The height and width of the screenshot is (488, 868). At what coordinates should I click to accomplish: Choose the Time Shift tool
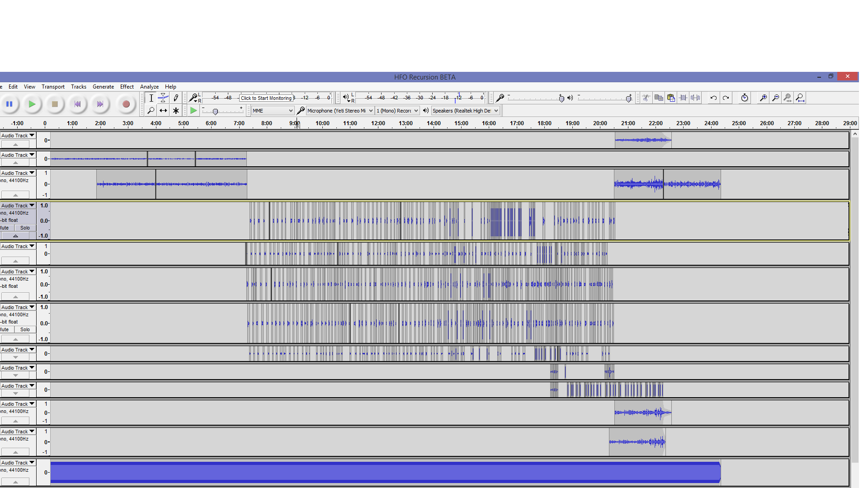click(163, 110)
